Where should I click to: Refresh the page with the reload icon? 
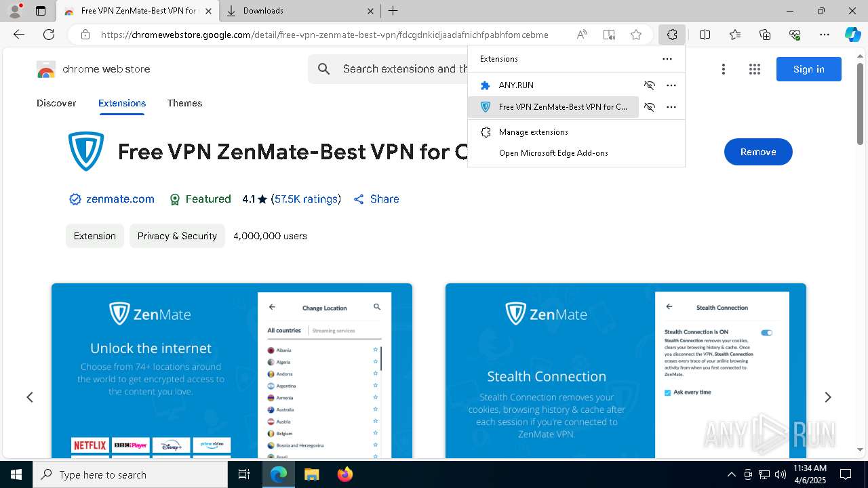click(x=49, y=35)
